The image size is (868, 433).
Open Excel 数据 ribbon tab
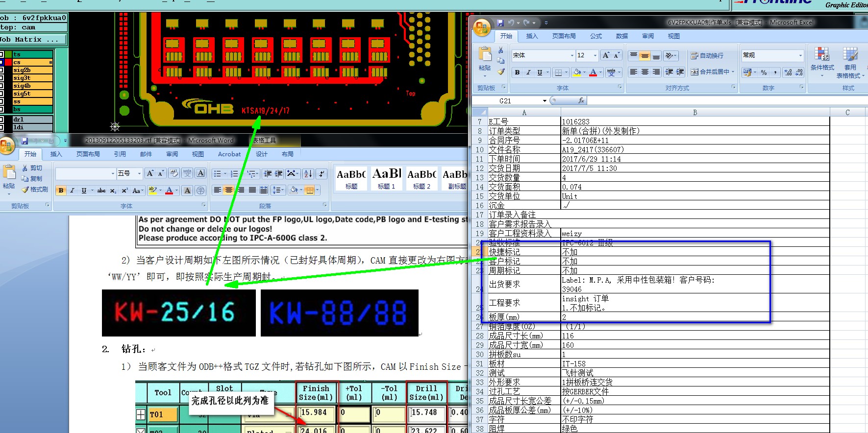(622, 36)
